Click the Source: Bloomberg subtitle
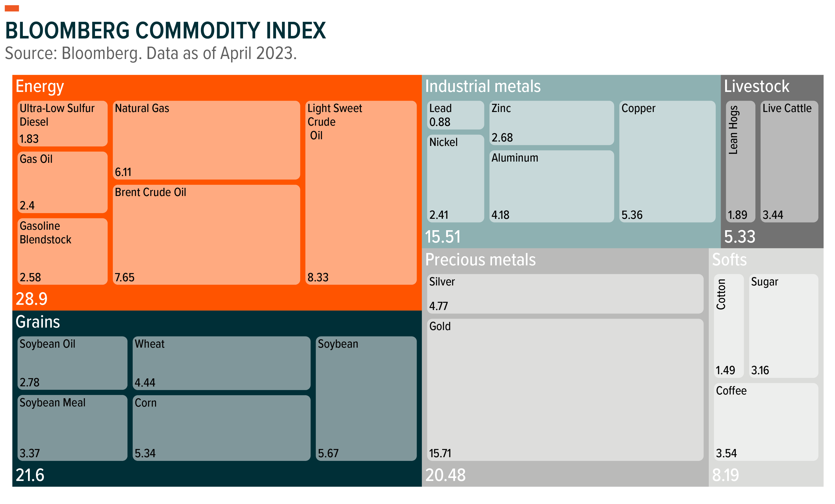 point(151,54)
